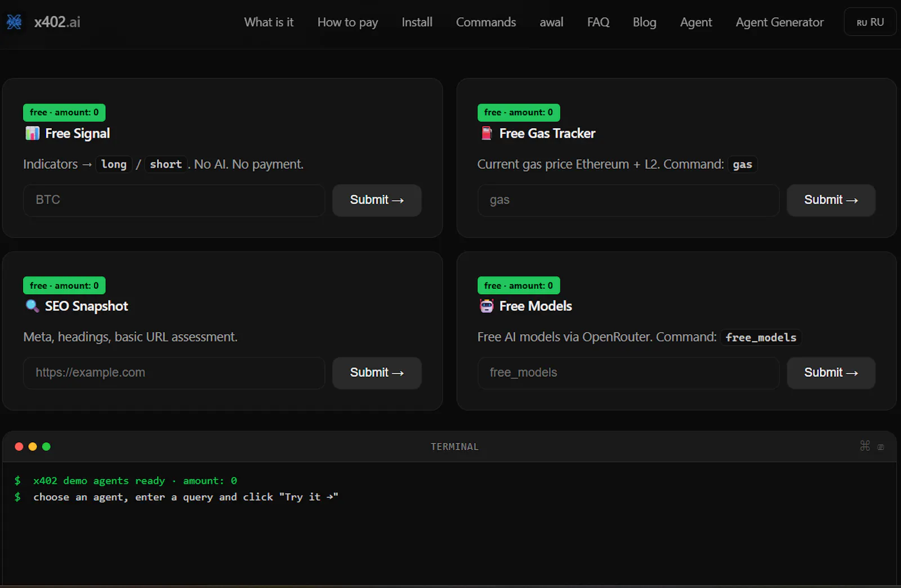901x588 pixels.
Task: Click the Free Gas Tracker pump icon
Action: (487, 133)
